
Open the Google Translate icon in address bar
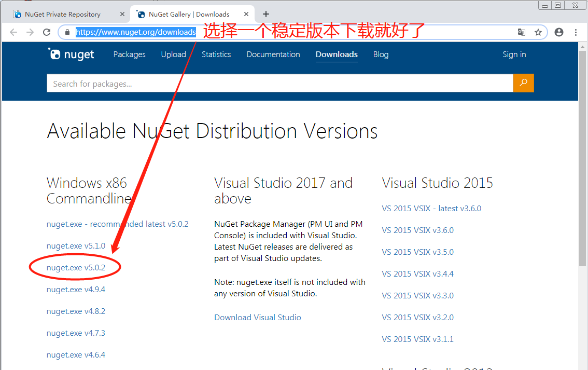coord(521,32)
